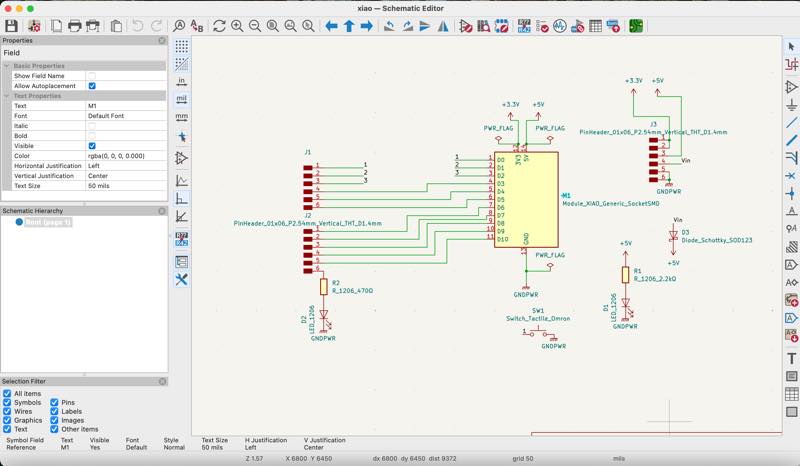Screen dimensions: 800x466
Task: Navigate up one sheet with the blue arrow
Action: coord(349,26)
